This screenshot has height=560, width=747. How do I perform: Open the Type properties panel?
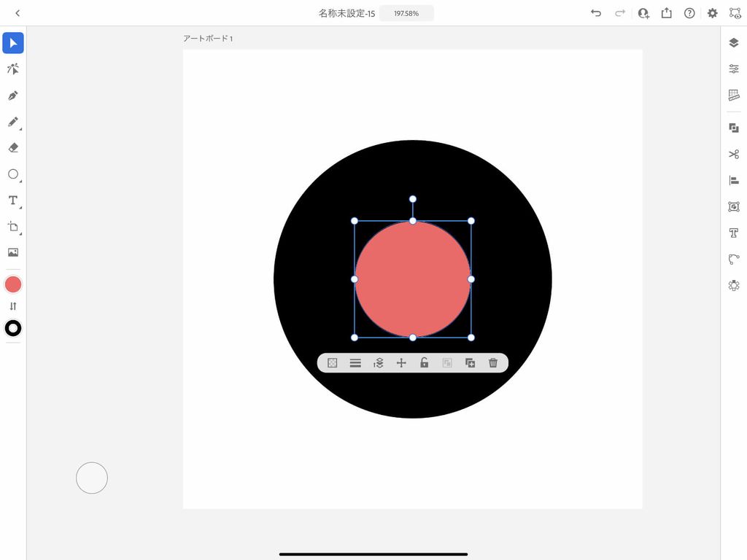(x=734, y=233)
